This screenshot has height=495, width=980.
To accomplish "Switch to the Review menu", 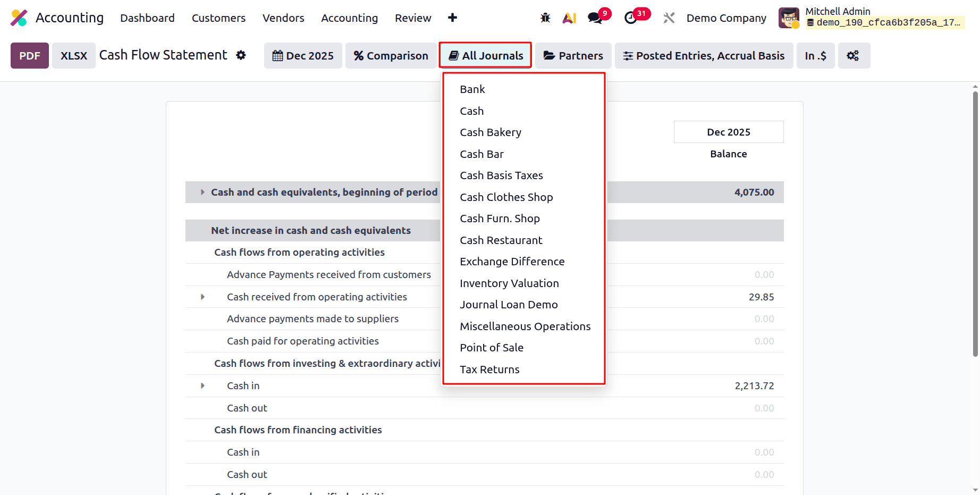I will pyautogui.click(x=413, y=18).
